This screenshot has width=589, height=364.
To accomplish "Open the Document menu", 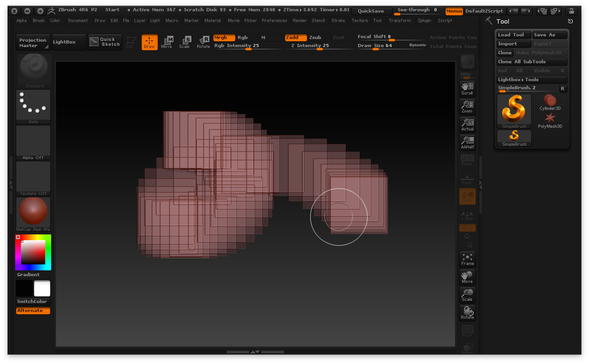I will coord(78,21).
